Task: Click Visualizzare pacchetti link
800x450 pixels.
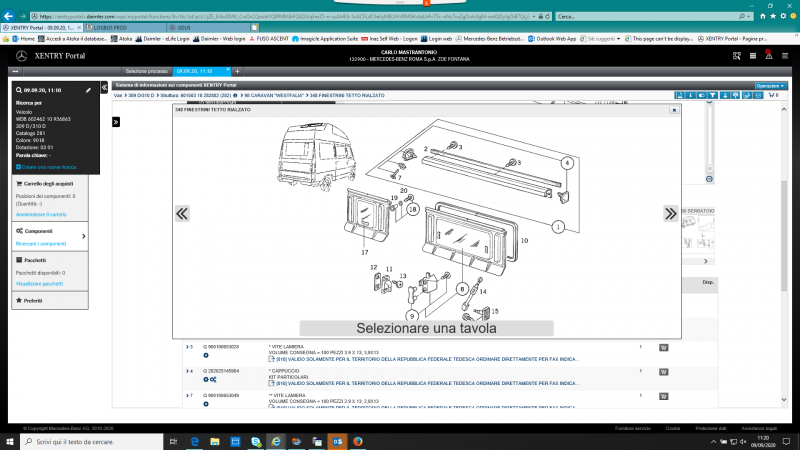Action: click(39, 284)
